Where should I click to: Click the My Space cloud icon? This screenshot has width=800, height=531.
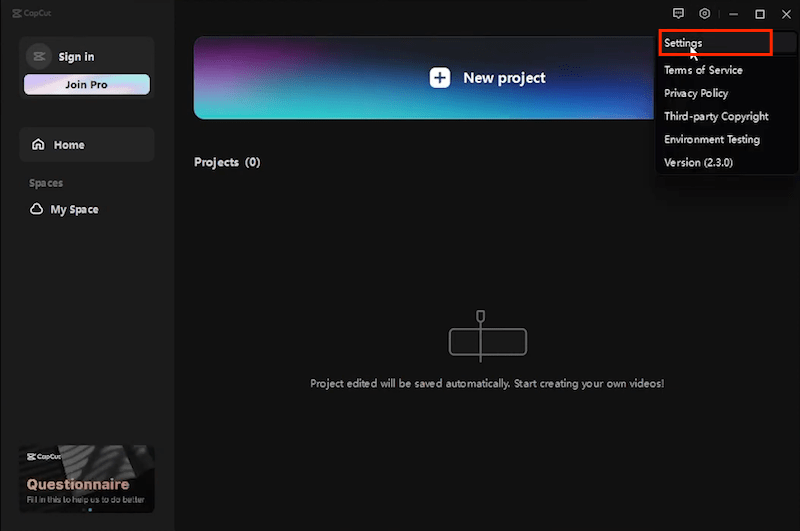point(36,209)
